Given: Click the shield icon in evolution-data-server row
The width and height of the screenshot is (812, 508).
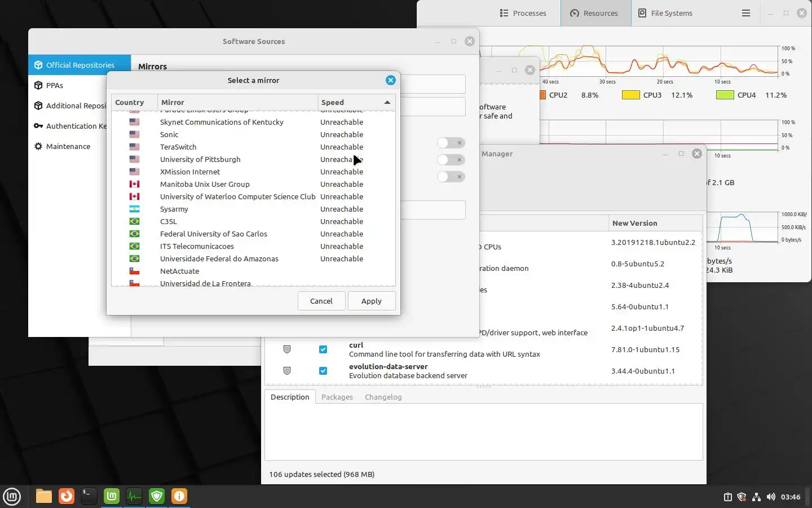Looking at the screenshot, I should (287, 371).
